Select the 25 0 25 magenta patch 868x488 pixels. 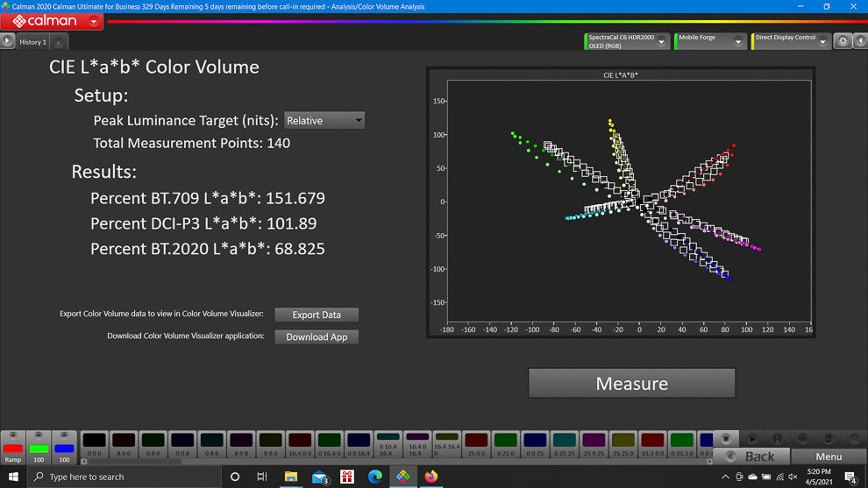point(594,444)
